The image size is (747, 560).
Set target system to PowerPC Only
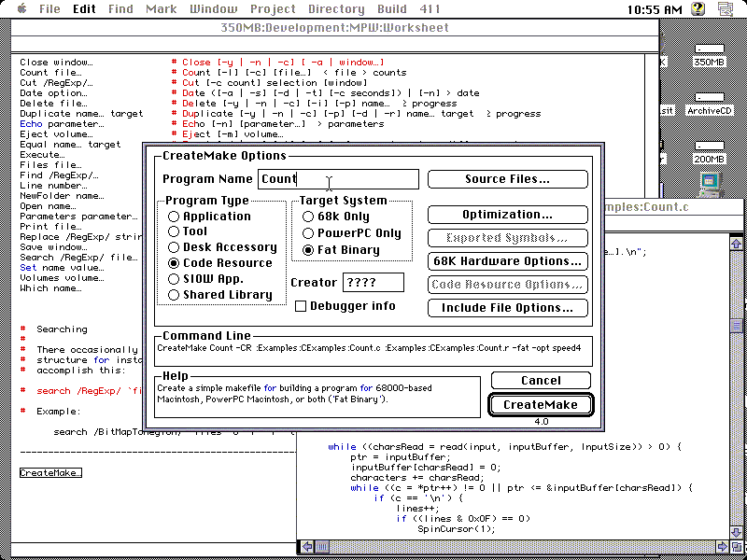click(x=309, y=233)
